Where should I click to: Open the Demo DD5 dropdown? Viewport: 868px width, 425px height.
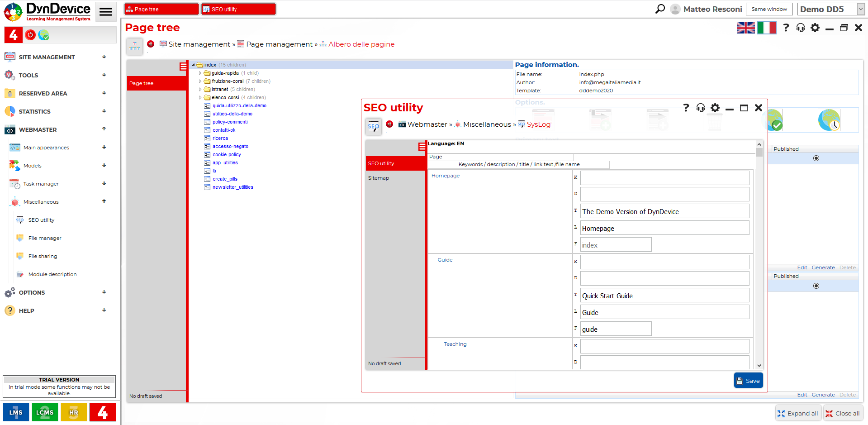coord(831,9)
